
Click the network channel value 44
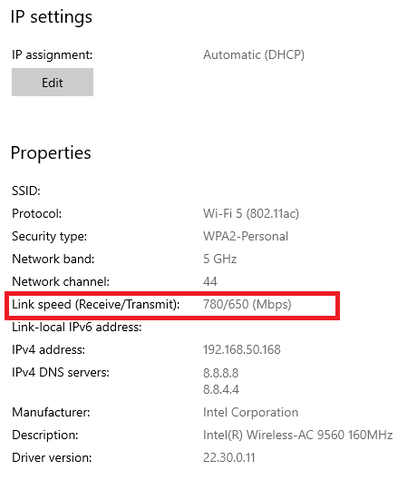(x=210, y=282)
